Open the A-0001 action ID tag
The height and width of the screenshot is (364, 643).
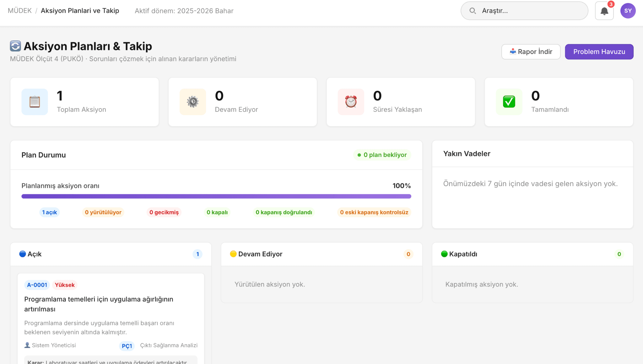(37, 285)
